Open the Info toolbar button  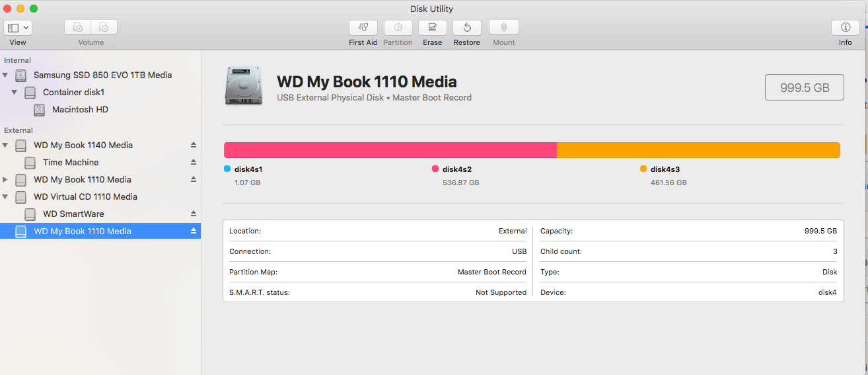846,28
